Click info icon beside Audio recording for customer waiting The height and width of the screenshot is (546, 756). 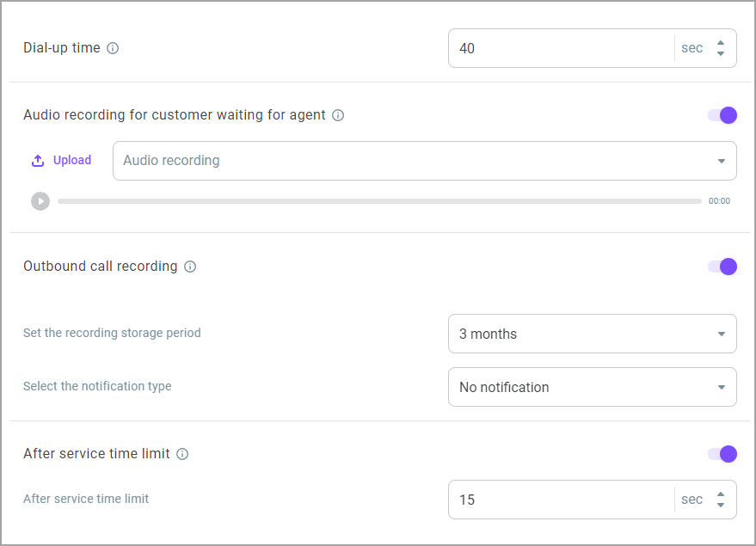point(338,115)
